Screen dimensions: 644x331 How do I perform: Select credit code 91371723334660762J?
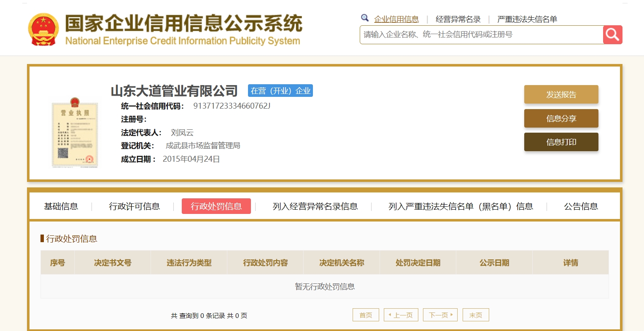(232, 106)
